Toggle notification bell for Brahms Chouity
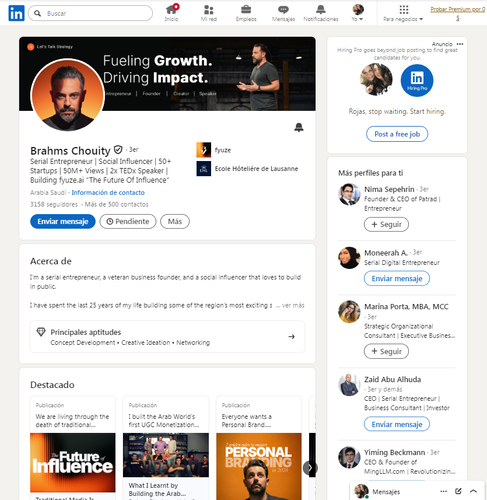This screenshot has width=487, height=500. click(x=299, y=127)
